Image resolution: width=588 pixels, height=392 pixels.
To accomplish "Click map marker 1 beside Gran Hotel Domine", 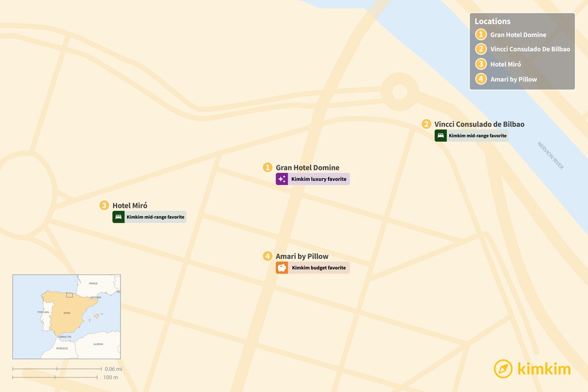I will pyautogui.click(x=268, y=168).
